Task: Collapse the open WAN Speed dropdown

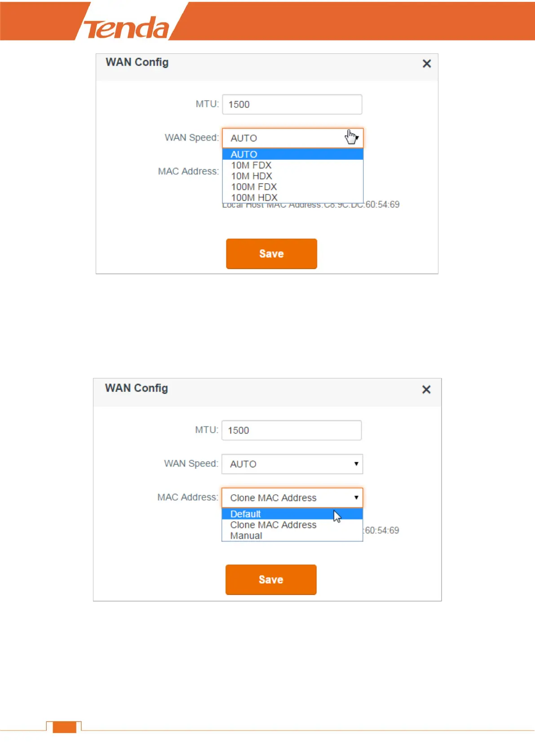Action: (x=292, y=138)
